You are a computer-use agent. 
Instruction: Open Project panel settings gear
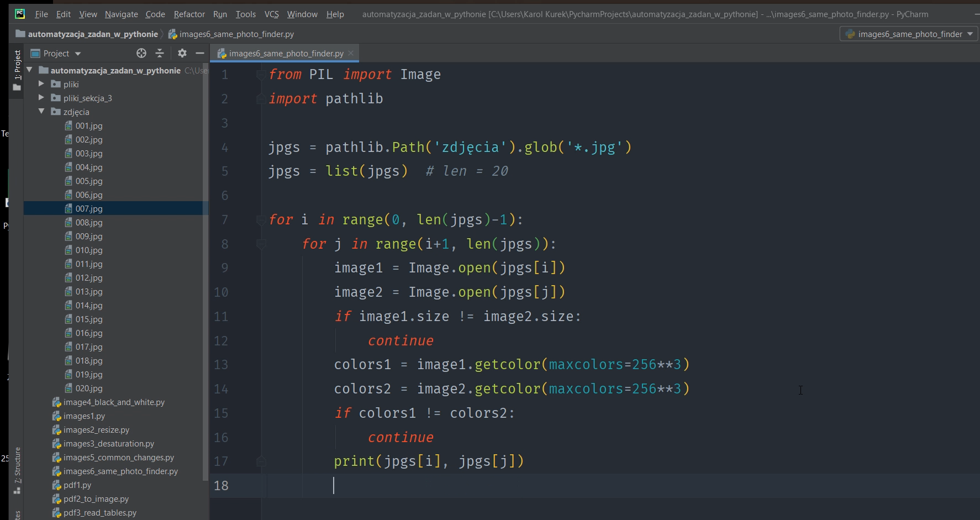(182, 53)
